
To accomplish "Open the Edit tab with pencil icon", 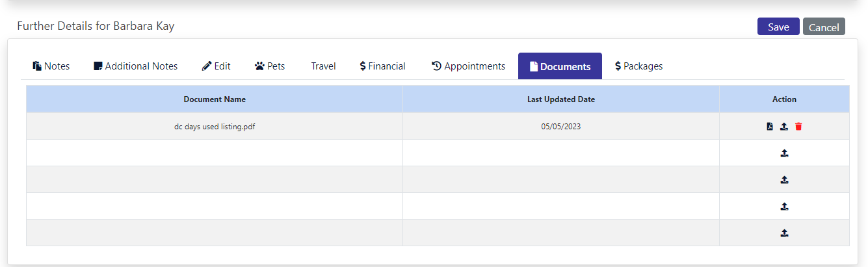I will 217,66.
